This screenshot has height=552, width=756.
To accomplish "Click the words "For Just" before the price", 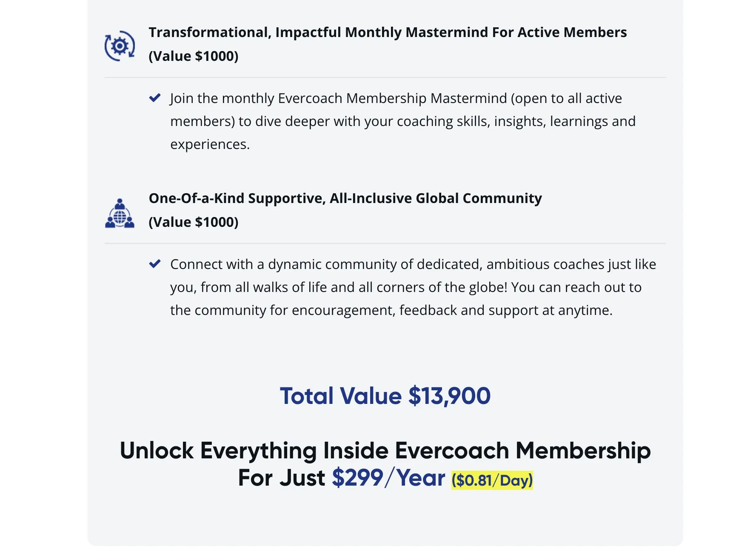I will (x=281, y=478).
